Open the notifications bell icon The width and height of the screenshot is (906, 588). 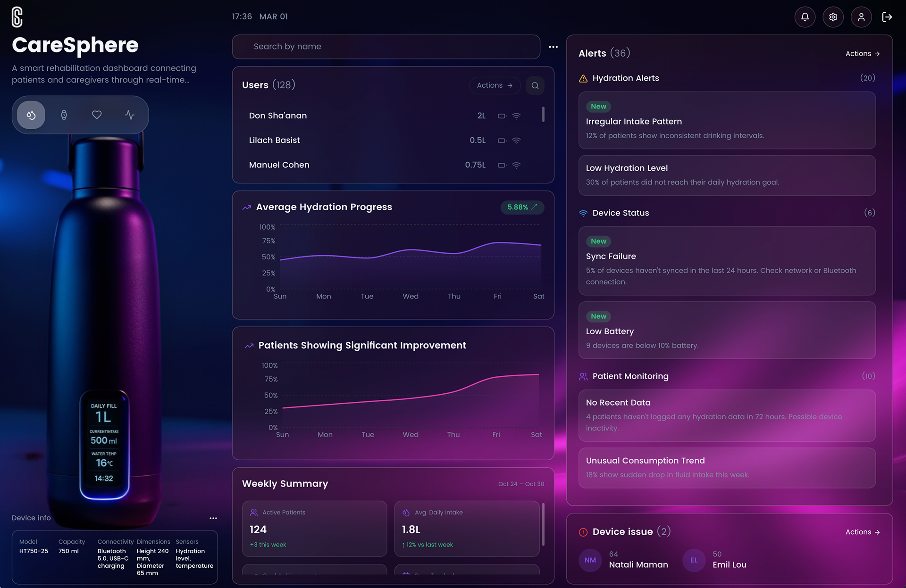[x=805, y=17]
